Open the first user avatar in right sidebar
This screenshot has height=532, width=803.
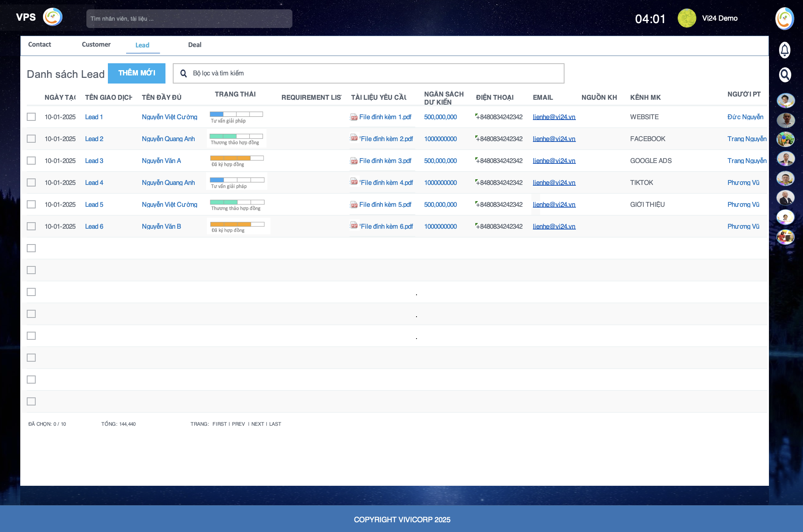point(786,101)
